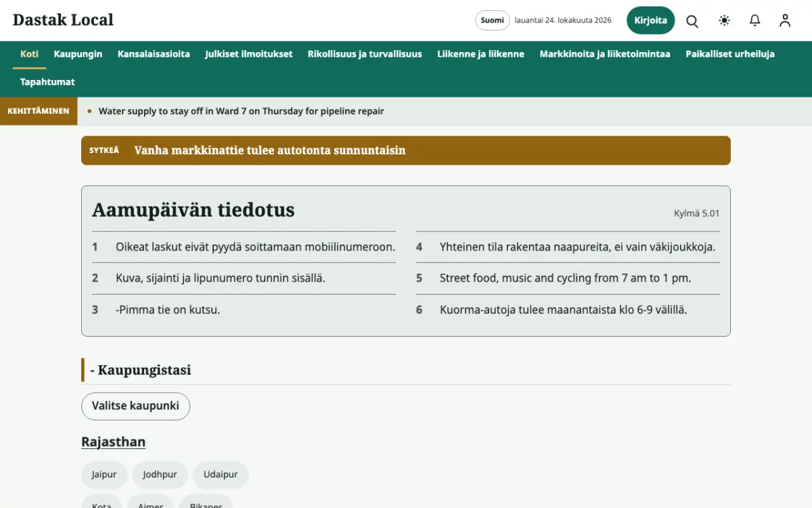Viewport: 812px width, 508px height.
Task: Open the Rajasthan state link
Action: coord(113,442)
